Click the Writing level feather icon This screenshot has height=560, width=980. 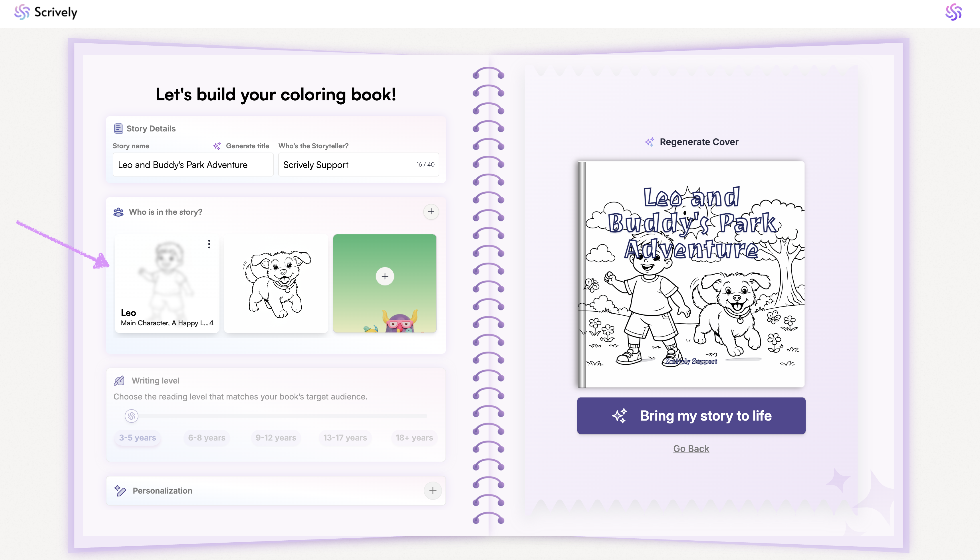pos(119,380)
